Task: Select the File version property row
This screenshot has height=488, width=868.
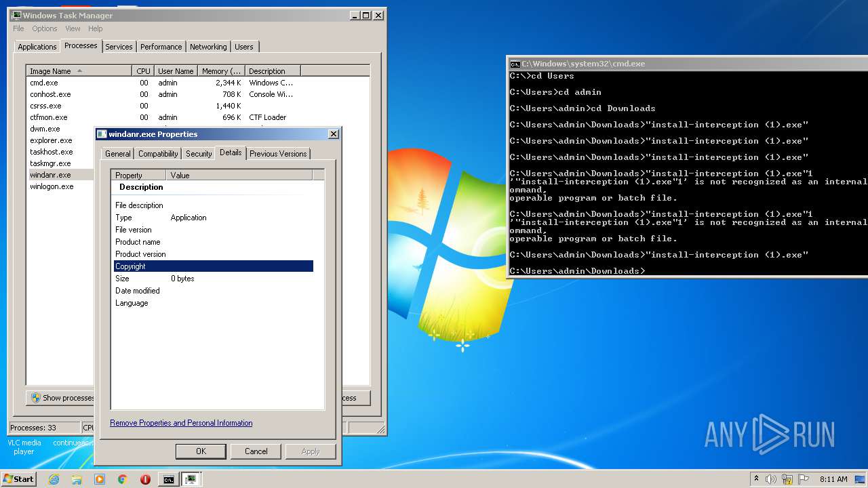Action: tap(214, 230)
